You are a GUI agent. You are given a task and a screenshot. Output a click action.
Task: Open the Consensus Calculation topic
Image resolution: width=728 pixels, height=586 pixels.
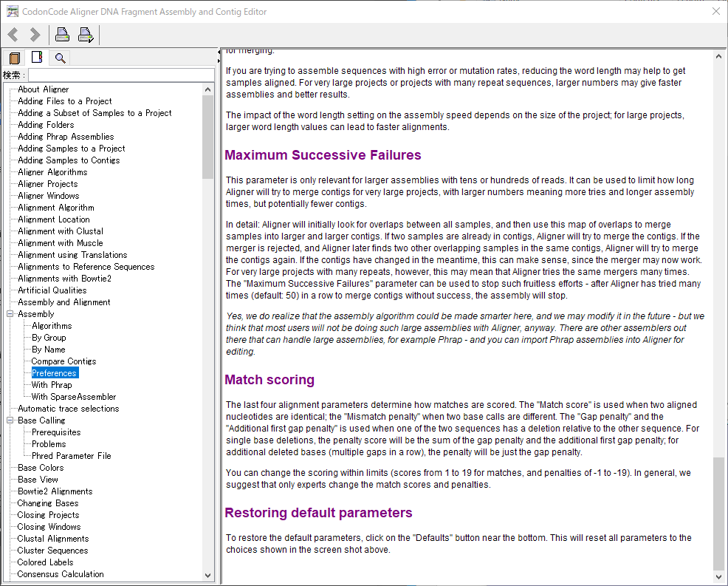click(61, 574)
